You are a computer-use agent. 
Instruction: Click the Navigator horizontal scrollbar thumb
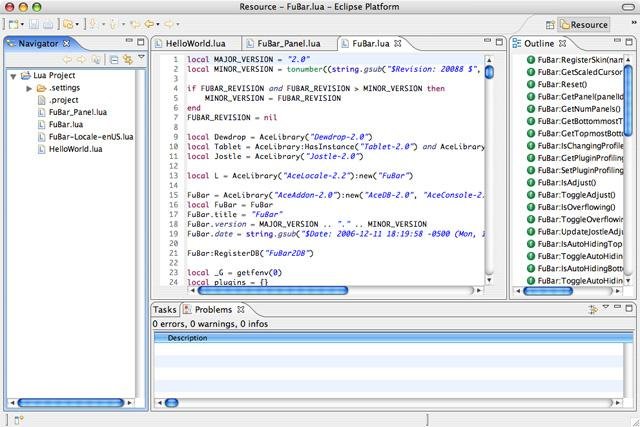(x=70, y=403)
